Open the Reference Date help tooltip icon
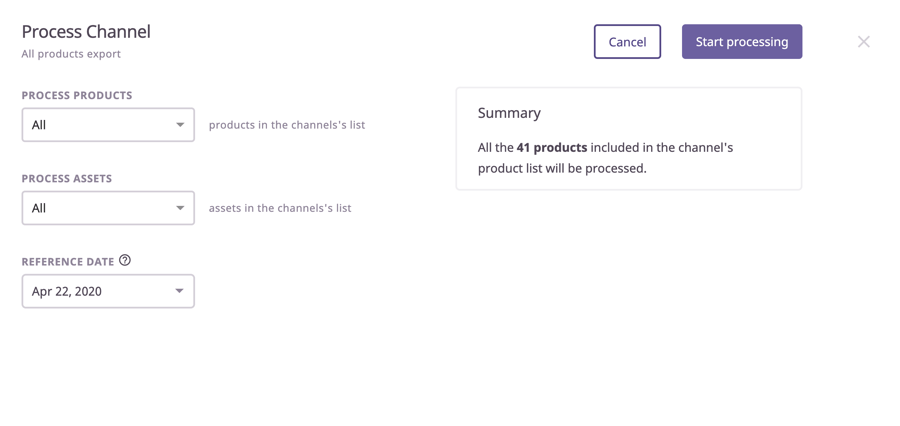The image size is (900, 426). point(125,260)
